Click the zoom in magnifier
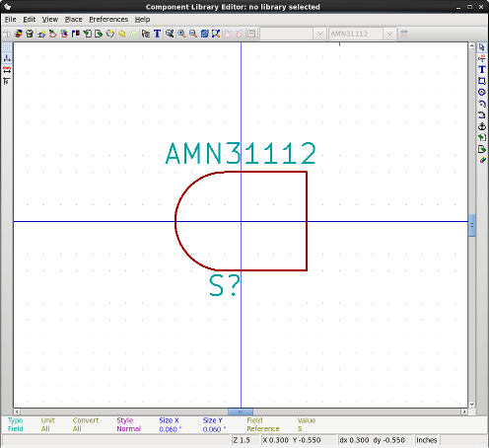This screenshot has height=448, width=489. tap(181, 34)
